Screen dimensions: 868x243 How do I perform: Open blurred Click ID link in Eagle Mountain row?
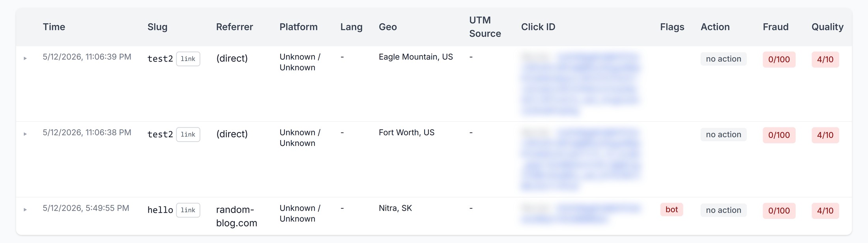(580, 84)
